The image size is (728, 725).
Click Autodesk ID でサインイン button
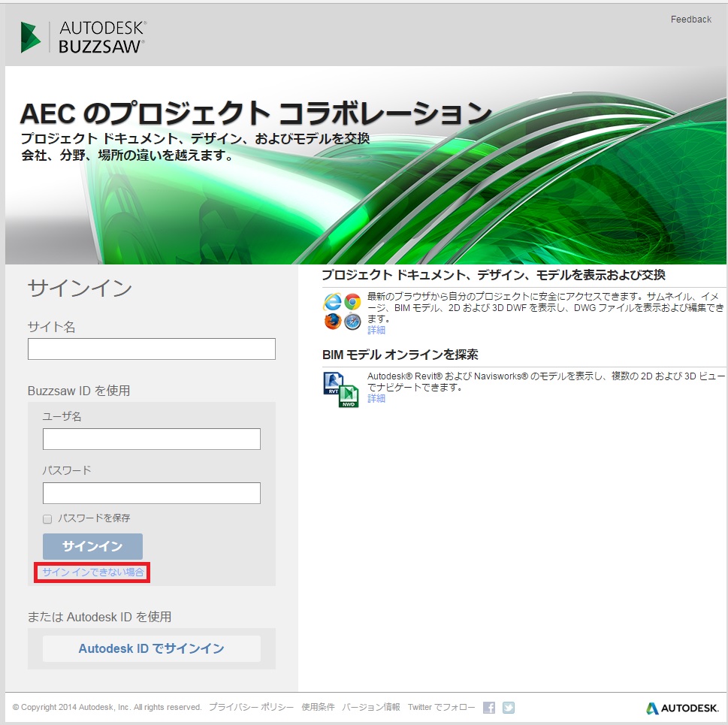(151, 648)
